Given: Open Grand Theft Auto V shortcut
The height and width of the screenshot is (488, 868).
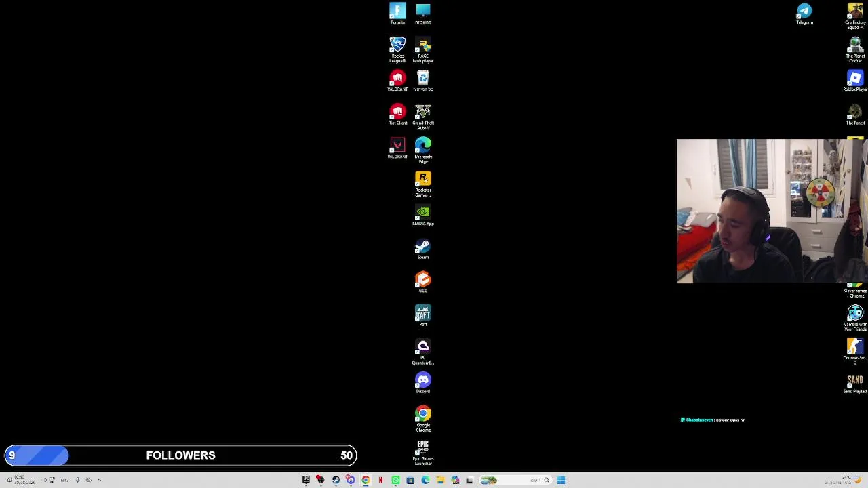Looking at the screenshot, I should click(x=423, y=117).
